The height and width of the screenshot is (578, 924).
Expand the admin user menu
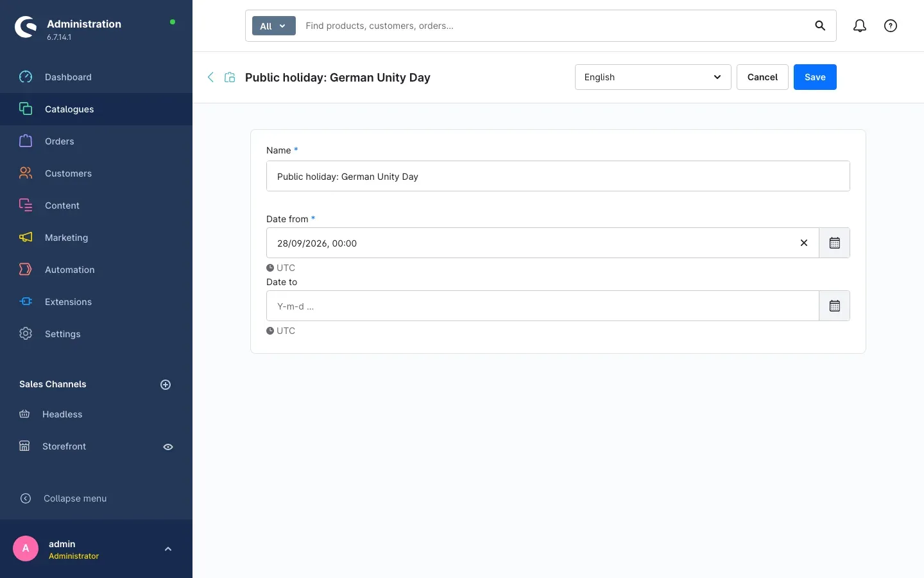168,549
